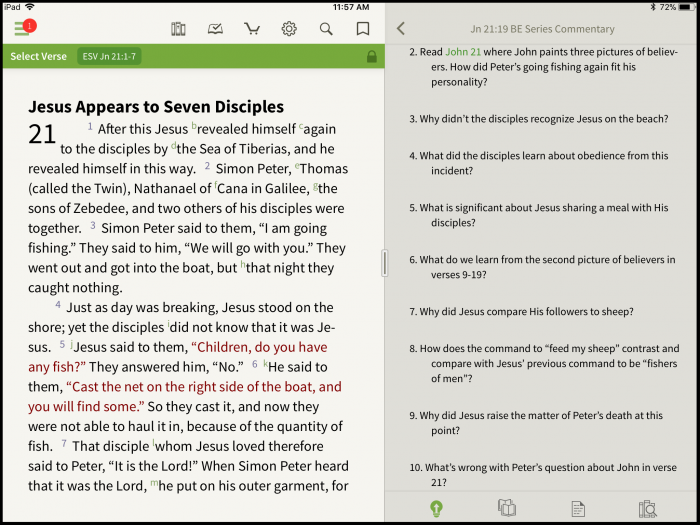Tap cross-reference m before "he put on"
This screenshot has width=700, height=525.
154,483
